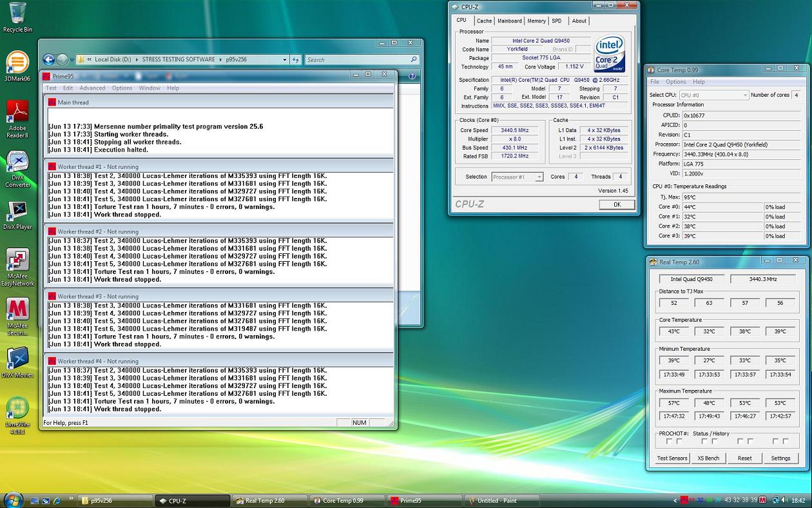Click the Intel Core 2 Quad logo
The image size is (812, 508).
[610, 54]
